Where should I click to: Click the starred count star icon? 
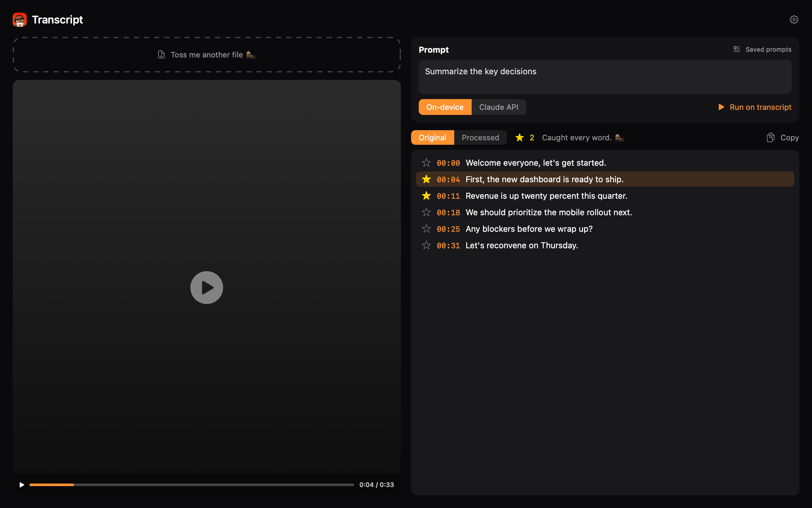point(520,137)
